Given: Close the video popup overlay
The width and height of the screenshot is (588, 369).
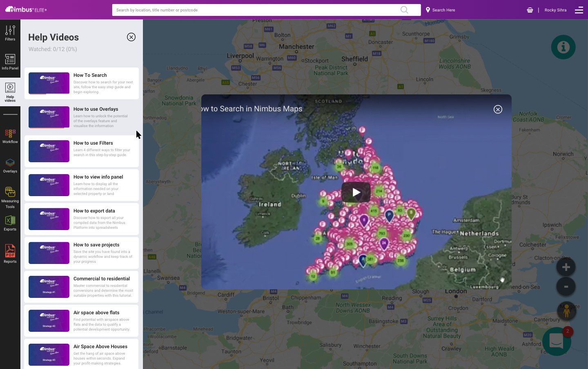Looking at the screenshot, I should coord(498,109).
